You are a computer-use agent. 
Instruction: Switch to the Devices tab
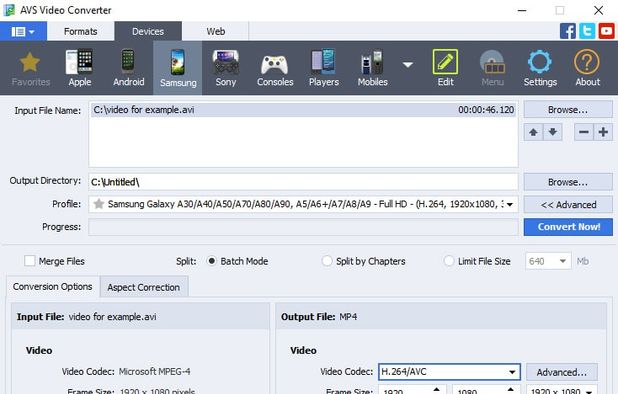(148, 32)
